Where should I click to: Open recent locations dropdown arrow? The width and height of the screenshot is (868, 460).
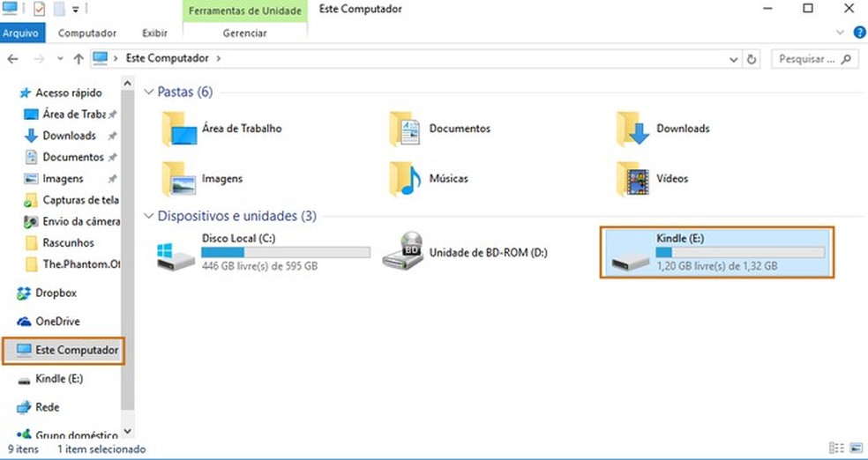pyautogui.click(x=60, y=59)
